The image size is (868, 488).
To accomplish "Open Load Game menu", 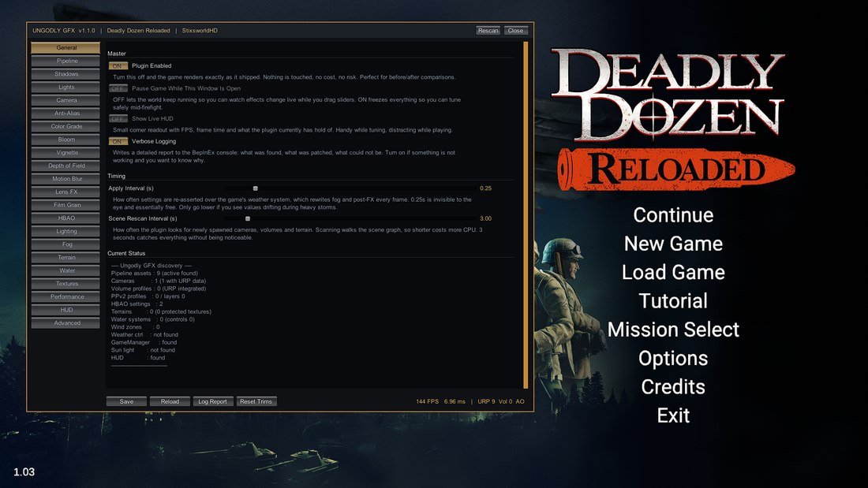I will (673, 272).
